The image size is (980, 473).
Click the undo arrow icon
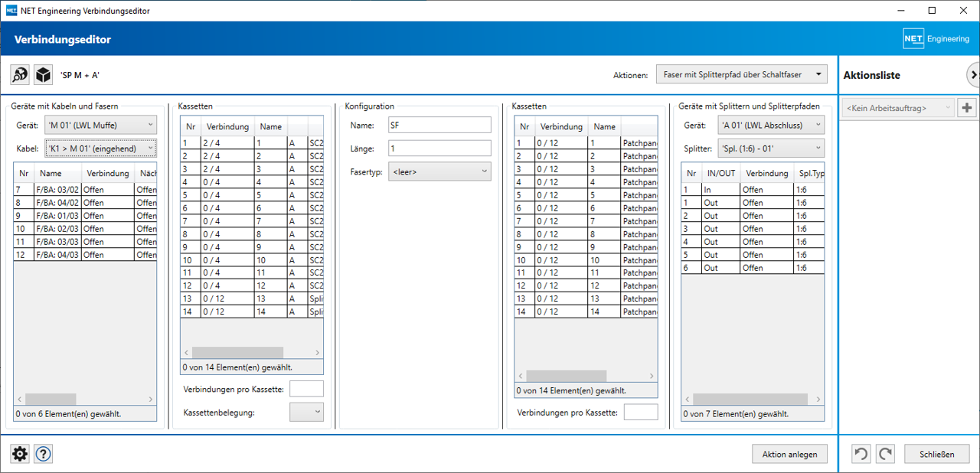861,454
